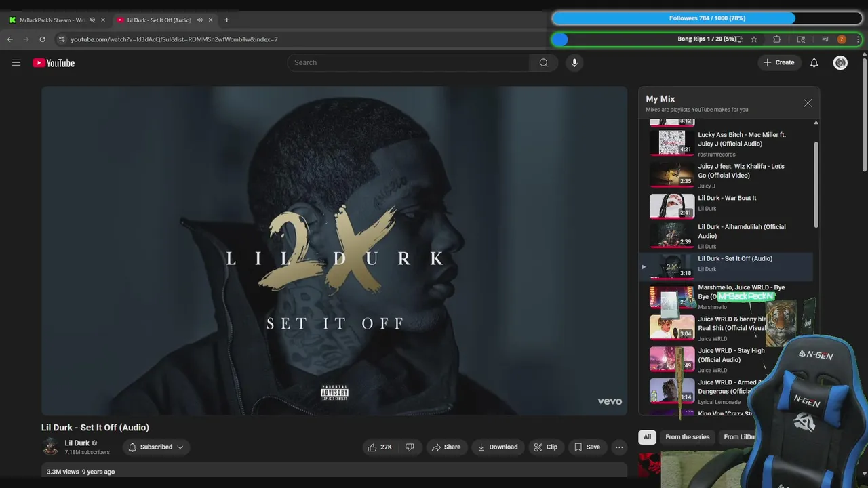Click the browser address bar URL
Screen dimensions: 868x488
coord(174,39)
